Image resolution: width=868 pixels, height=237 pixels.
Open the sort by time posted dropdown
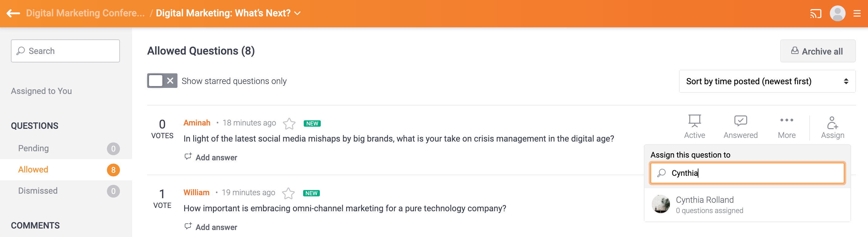pos(767,81)
